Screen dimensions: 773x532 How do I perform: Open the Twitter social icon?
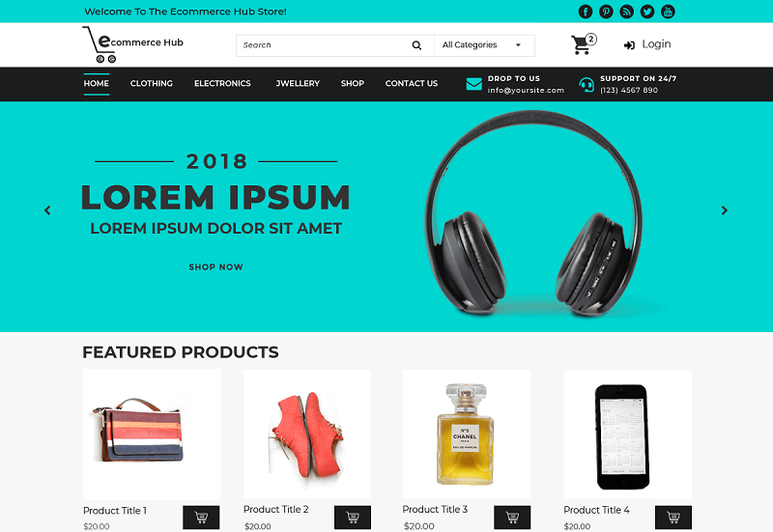tap(647, 12)
